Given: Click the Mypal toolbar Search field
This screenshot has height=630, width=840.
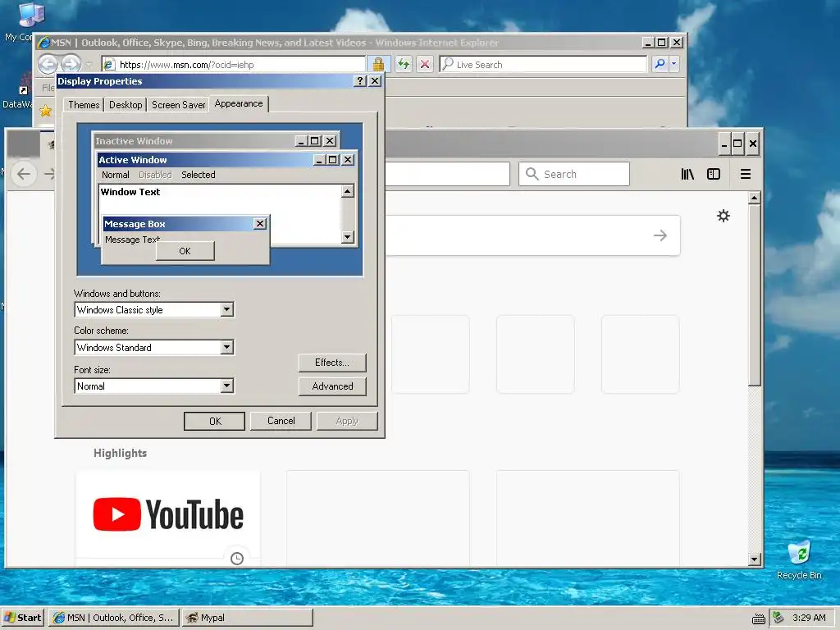Looking at the screenshot, I should [x=574, y=174].
